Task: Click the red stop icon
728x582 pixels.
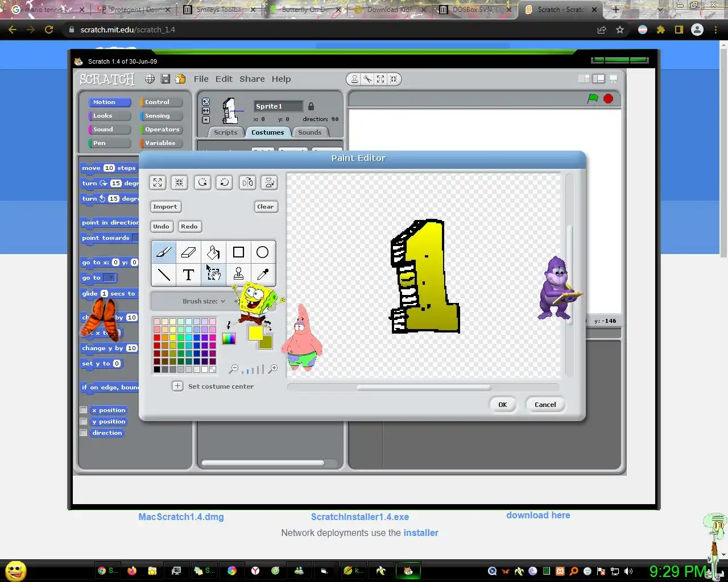Action: [608, 99]
